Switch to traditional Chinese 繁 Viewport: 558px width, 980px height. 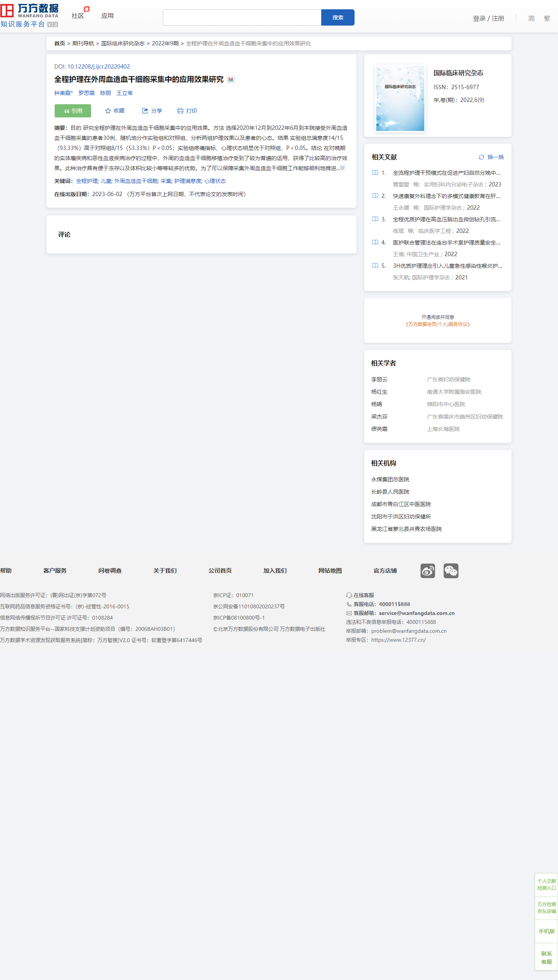point(547,19)
